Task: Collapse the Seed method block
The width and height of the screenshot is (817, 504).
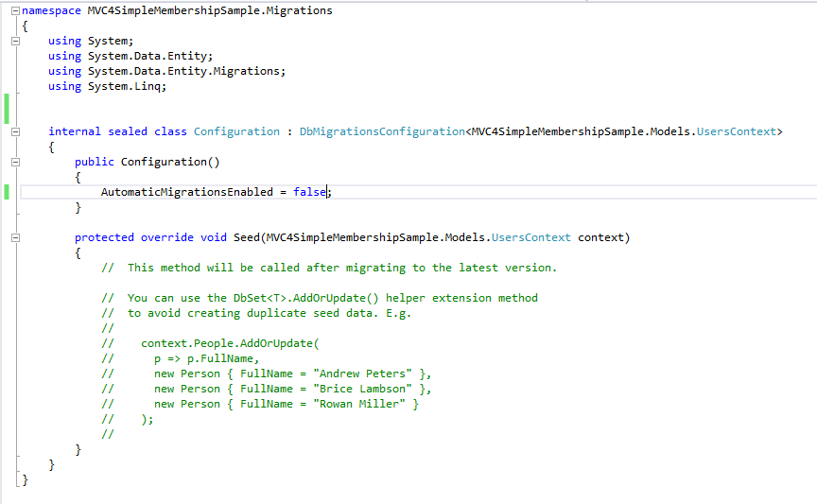Action: (16, 238)
